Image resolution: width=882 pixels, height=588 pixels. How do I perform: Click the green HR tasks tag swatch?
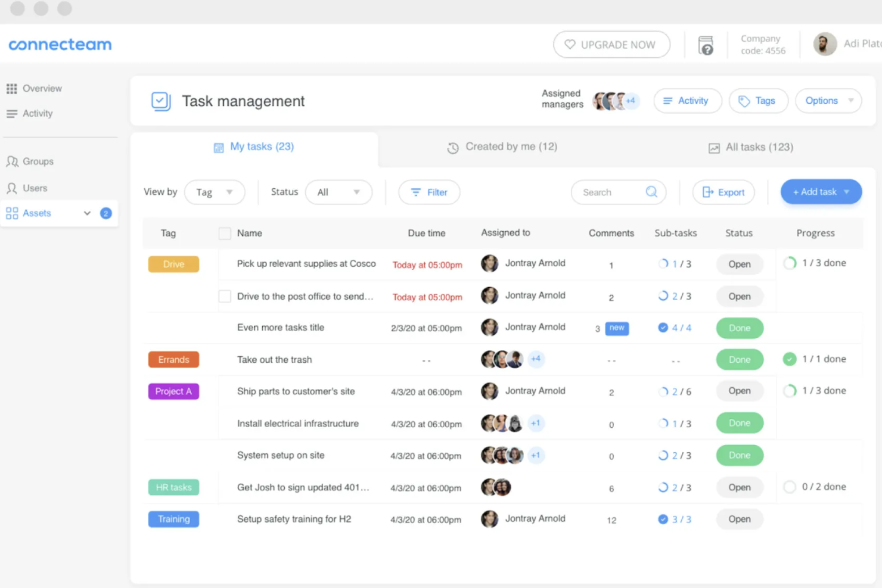[x=173, y=487]
